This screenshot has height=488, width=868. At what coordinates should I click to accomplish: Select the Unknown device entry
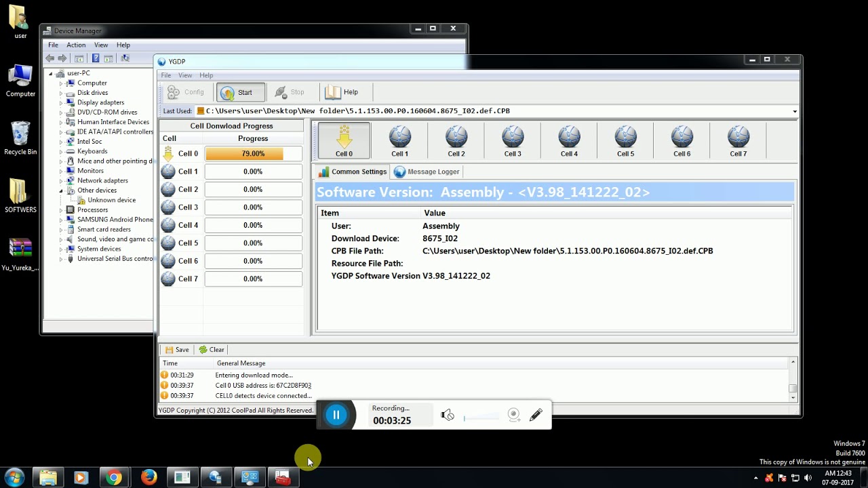(x=111, y=200)
